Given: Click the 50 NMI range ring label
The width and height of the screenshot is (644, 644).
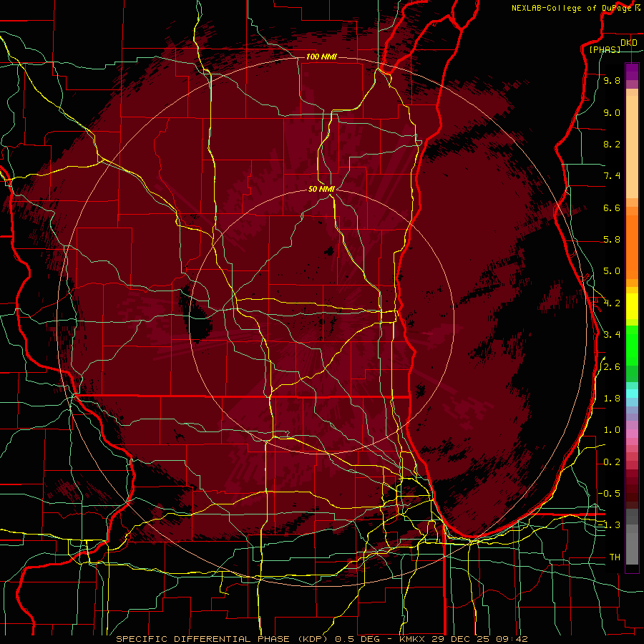Looking at the screenshot, I should coord(321,189).
